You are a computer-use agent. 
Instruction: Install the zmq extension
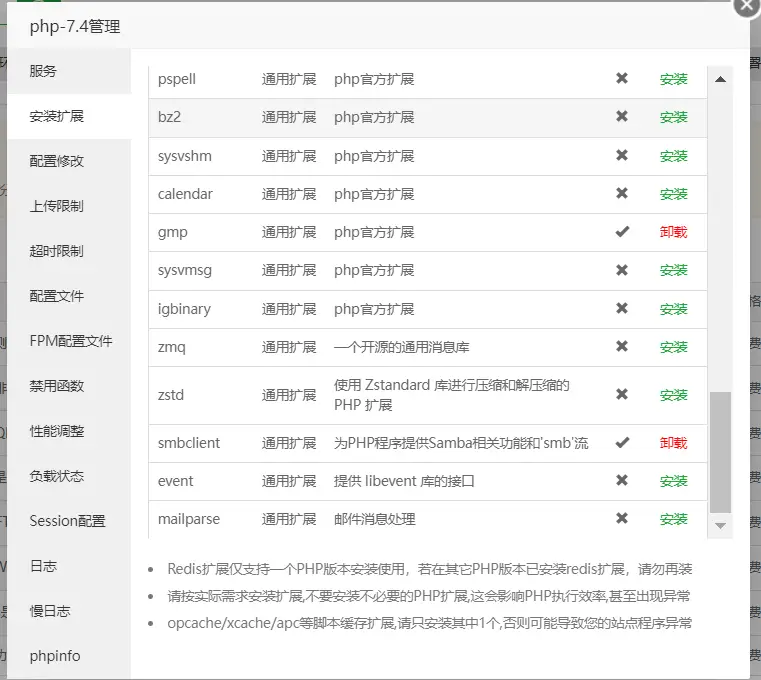[673, 347]
